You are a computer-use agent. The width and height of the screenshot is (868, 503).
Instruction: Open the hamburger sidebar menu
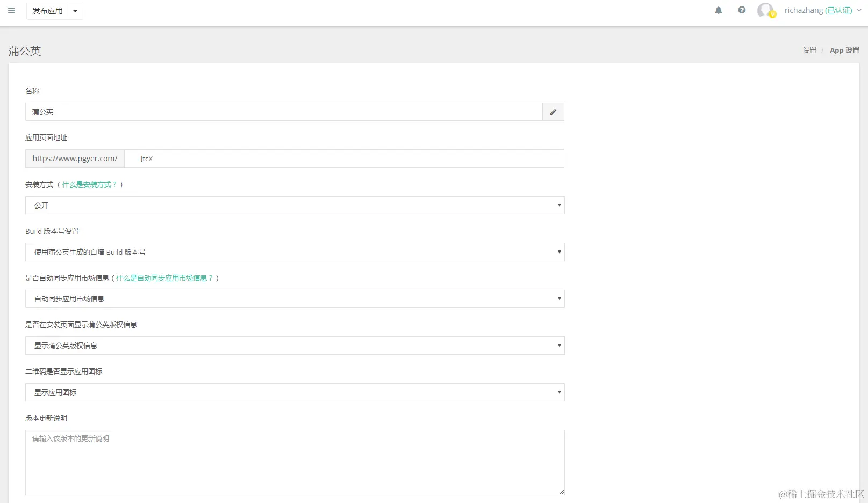pos(11,10)
